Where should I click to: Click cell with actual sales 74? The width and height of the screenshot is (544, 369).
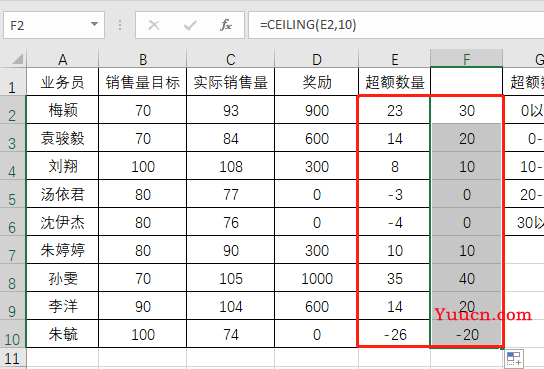(x=230, y=334)
